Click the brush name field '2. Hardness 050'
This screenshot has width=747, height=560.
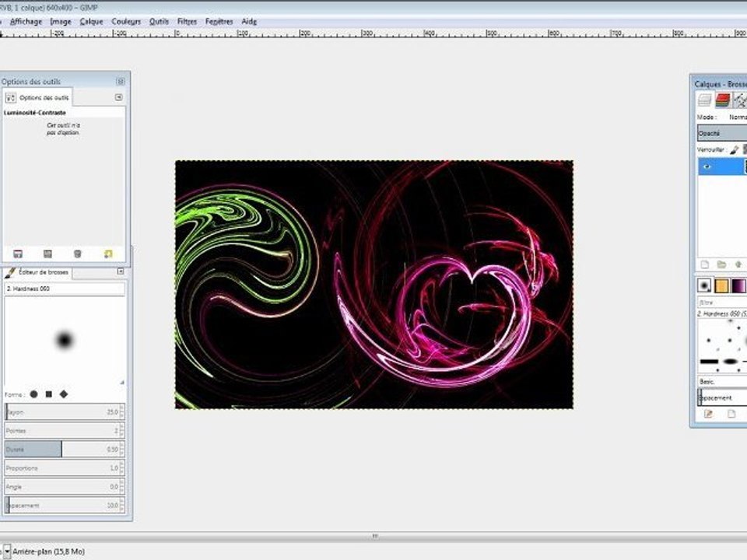point(65,289)
